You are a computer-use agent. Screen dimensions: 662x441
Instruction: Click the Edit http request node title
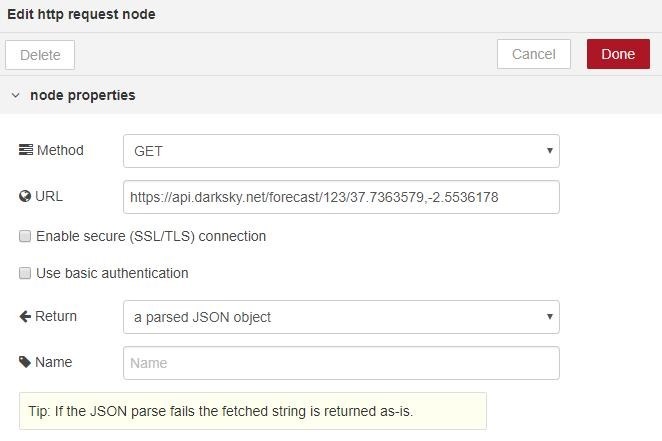pos(81,15)
